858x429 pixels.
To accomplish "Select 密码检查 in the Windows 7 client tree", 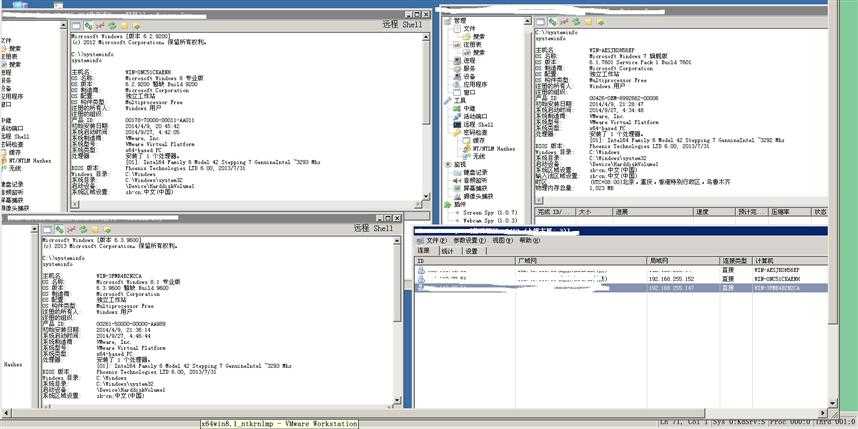I will tap(476, 132).
